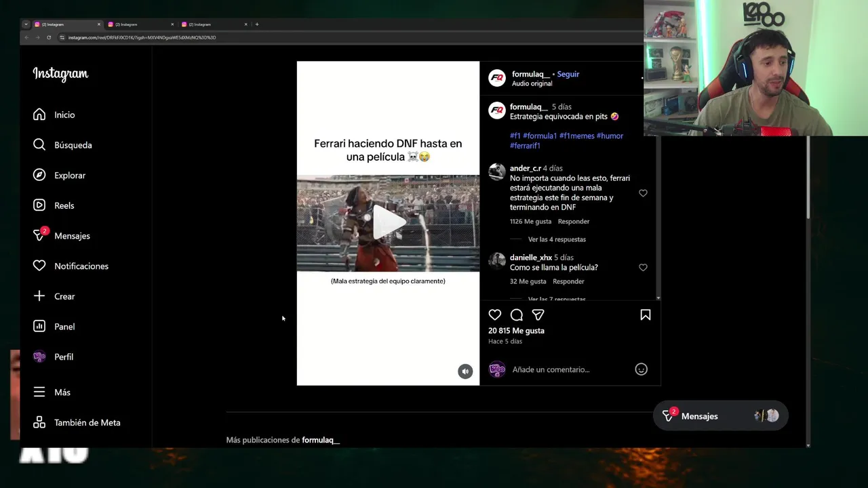Open Mensajes sidebar icon with badge
The image size is (868, 488).
click(39, 235)
